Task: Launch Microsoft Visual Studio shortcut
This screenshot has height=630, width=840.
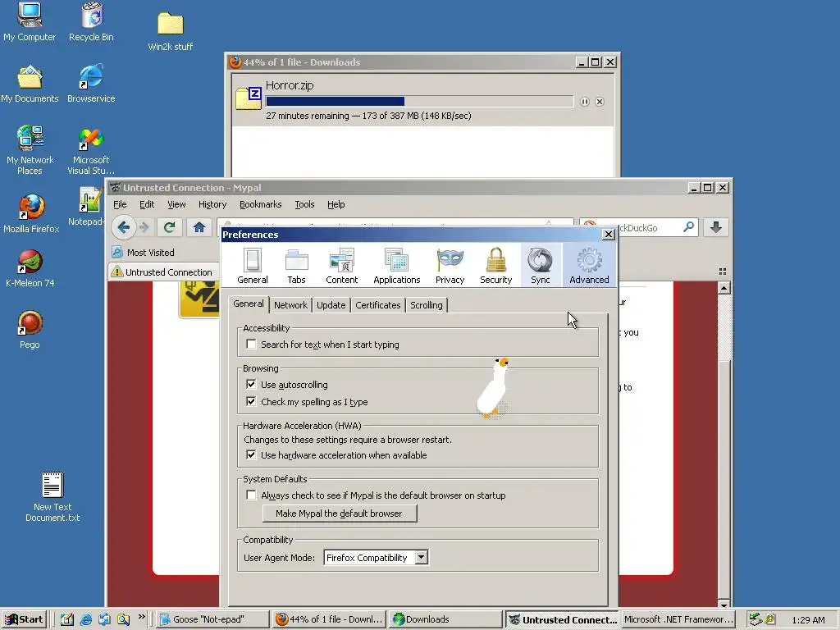Action: [x=91, y=151]
